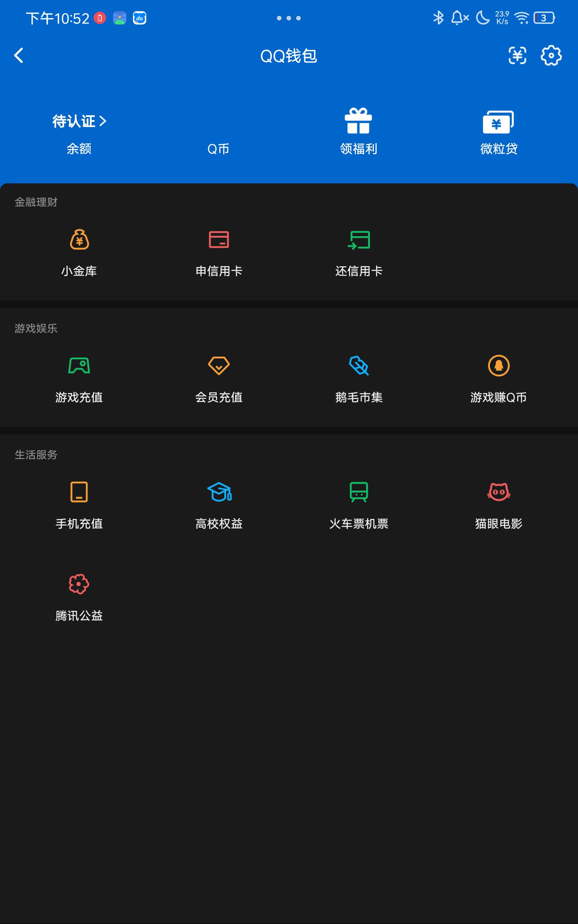This screenshot has height=924, width=578.
Task: Select the 还信用卡 label
Action: [x=359, y=271]
